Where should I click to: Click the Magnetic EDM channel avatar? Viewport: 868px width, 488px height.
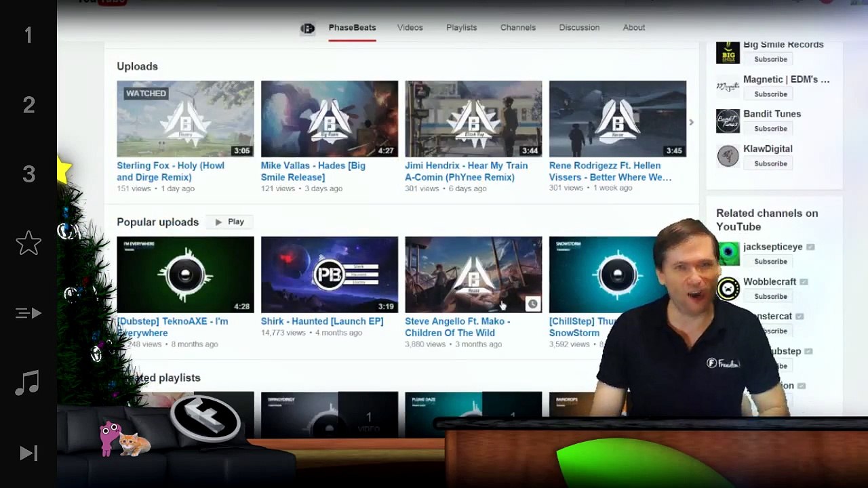point(728,87)
